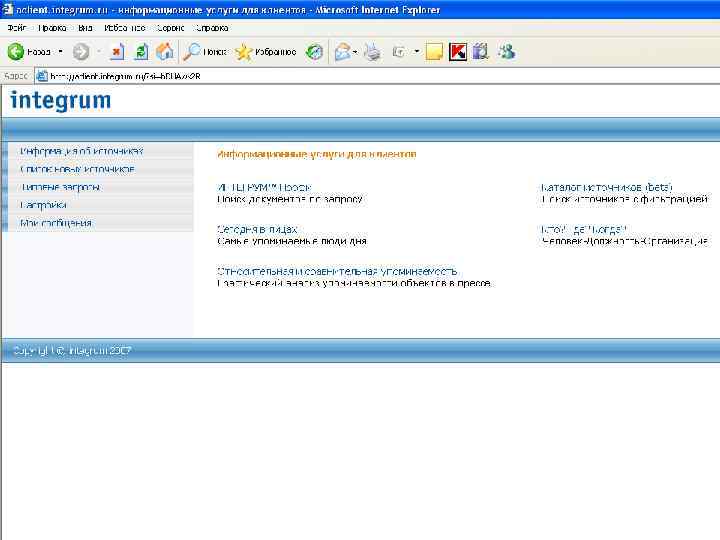Expand the Edit button dropdown arrow
Viewport: 720px width, 540px height.
[416, 52]
